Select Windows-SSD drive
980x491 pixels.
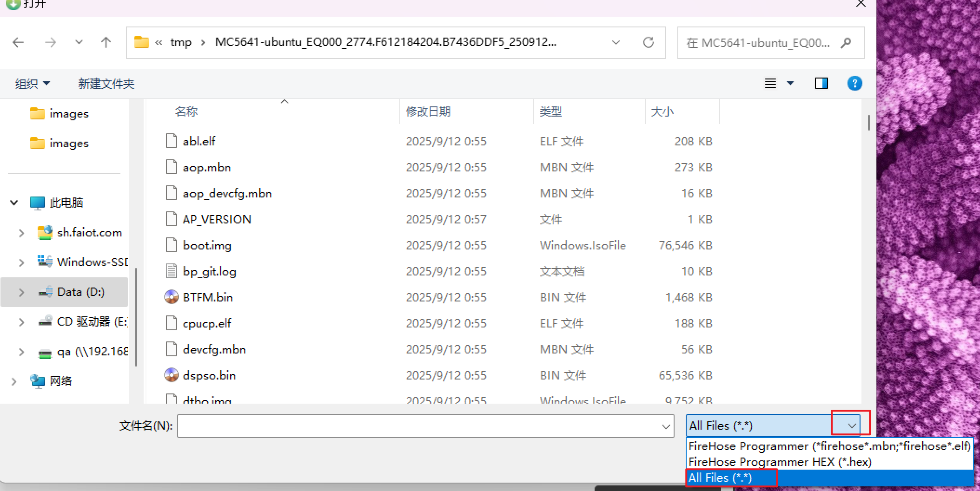coord(82,262)
